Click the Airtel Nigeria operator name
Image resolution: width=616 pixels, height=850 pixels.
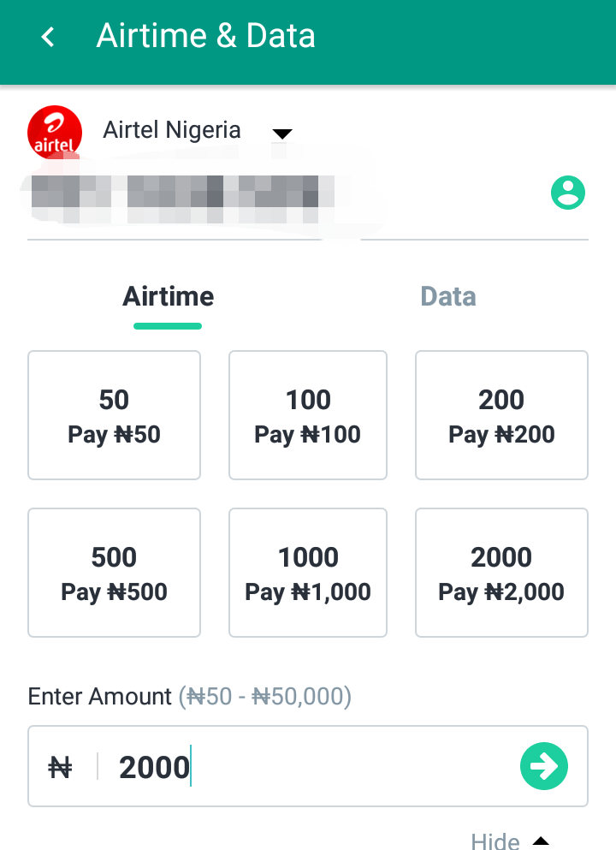click(172, 130)
